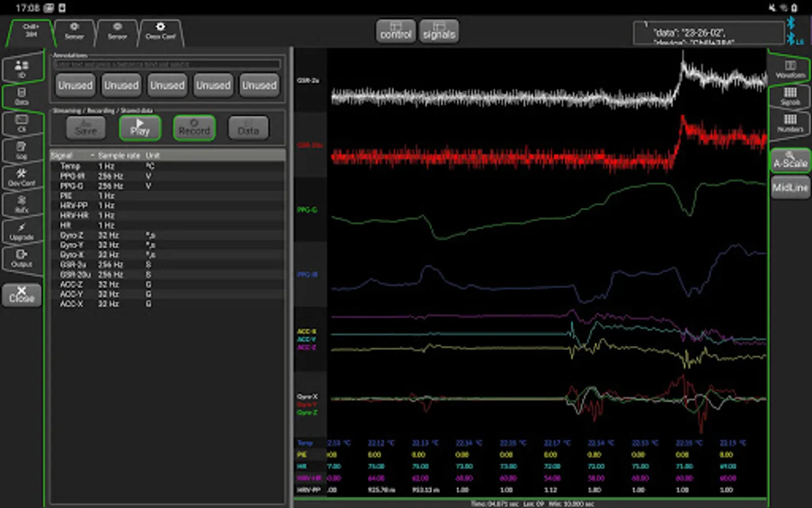
Task: Open the ID sidebar panel
Action: pyautogui.click(x=21, y=68)
